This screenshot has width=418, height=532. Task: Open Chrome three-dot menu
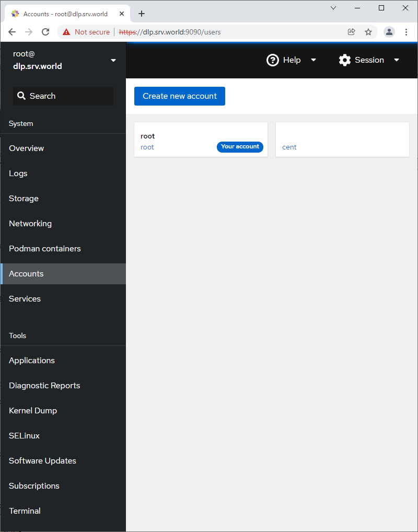(x=407, y=32)
